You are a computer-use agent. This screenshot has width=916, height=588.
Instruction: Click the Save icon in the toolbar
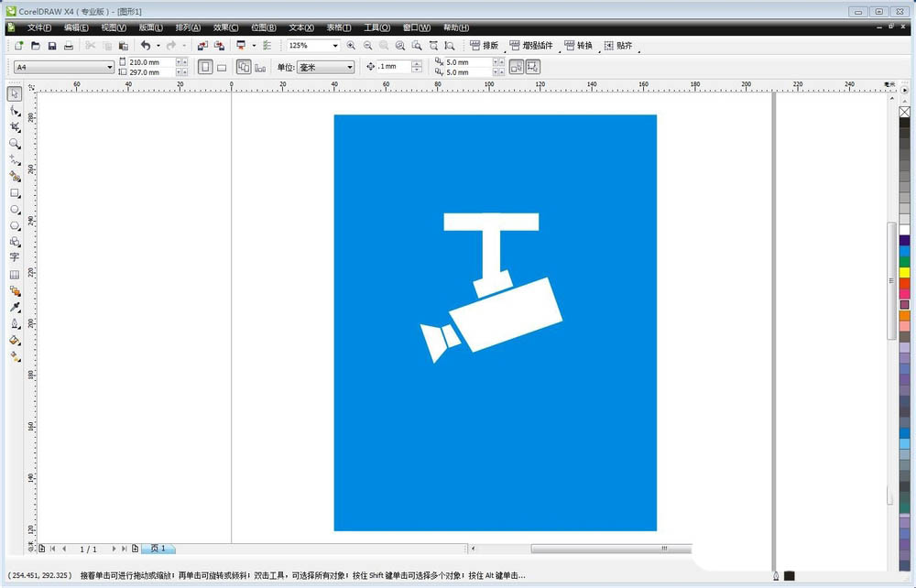52,46
